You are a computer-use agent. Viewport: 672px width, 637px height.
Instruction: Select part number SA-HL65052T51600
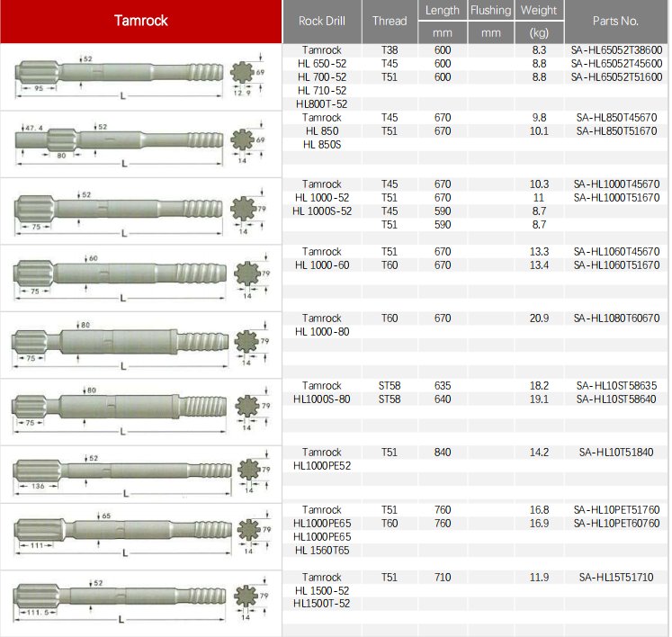coord(616,77)
